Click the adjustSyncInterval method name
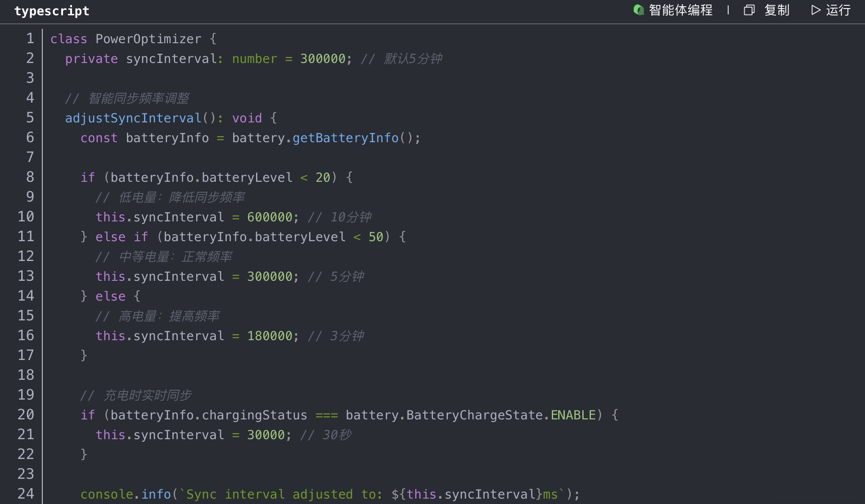This screenshot has height=504, width=865. 133,118
